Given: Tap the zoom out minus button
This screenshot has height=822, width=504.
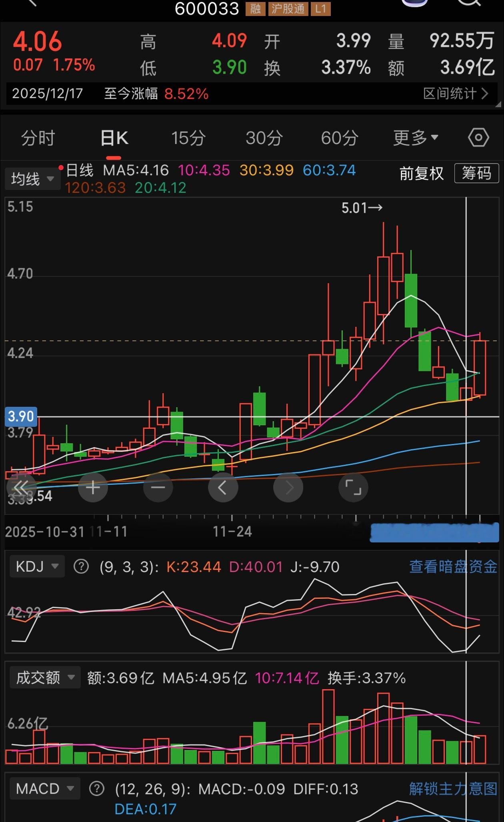Looking at the screenshot, I should 158,488.
